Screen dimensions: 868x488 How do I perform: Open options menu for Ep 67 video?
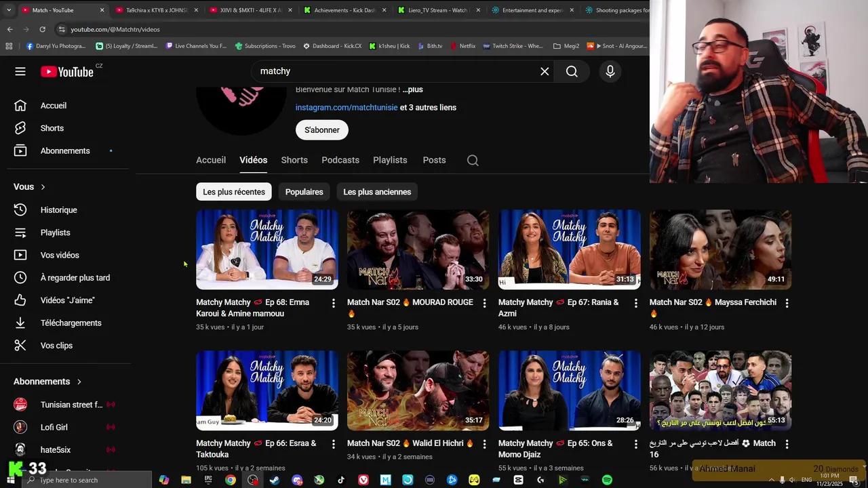635,303
